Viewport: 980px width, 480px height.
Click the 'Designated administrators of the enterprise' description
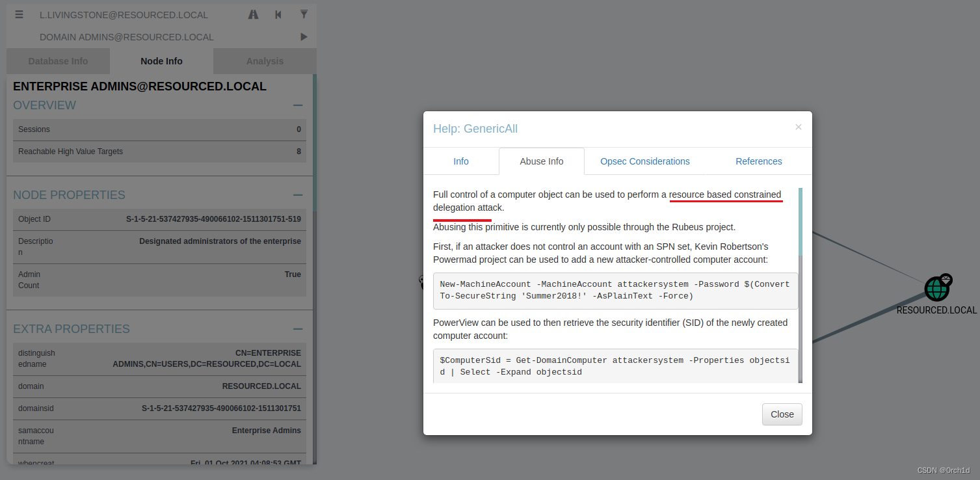point(220,241)
